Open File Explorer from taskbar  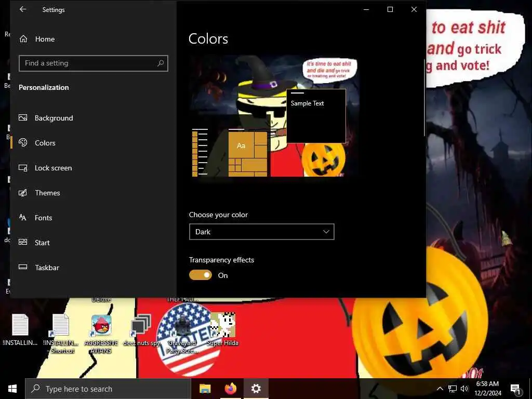click(205, 389)
